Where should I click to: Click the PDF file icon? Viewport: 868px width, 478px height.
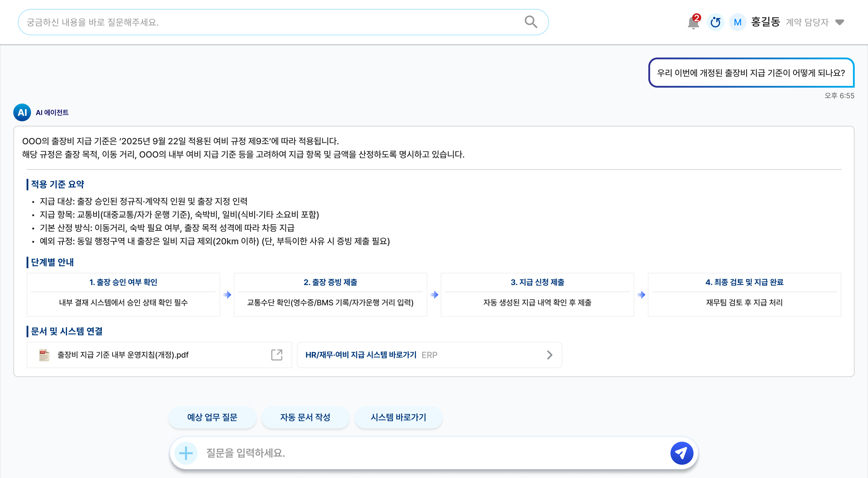pos(44,355)
